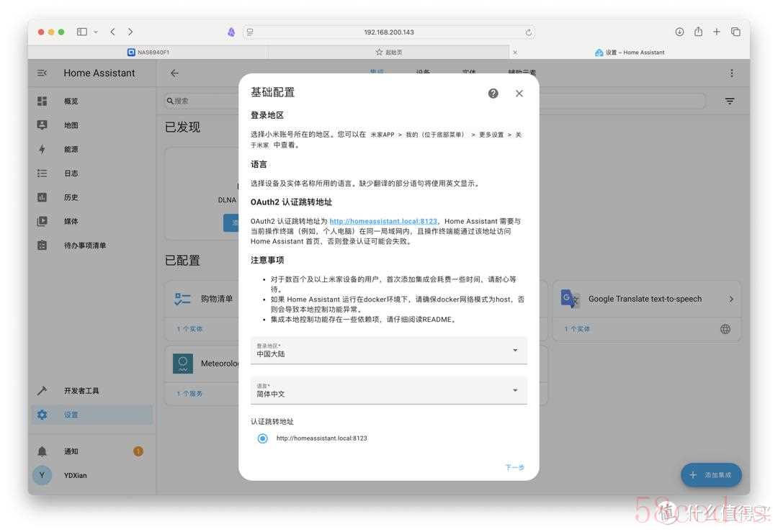Open 能源 energy in sidebar
778x532 pixels.
[x=91, y=149]
